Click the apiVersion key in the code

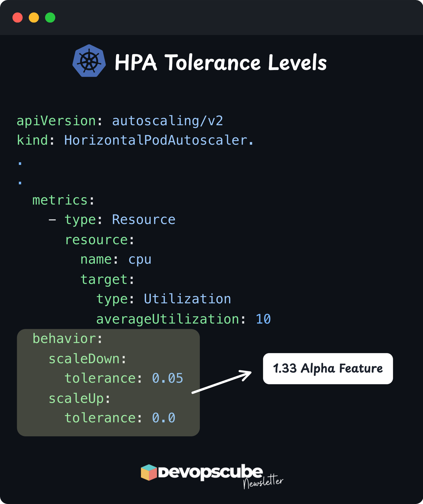click(56, 121)
